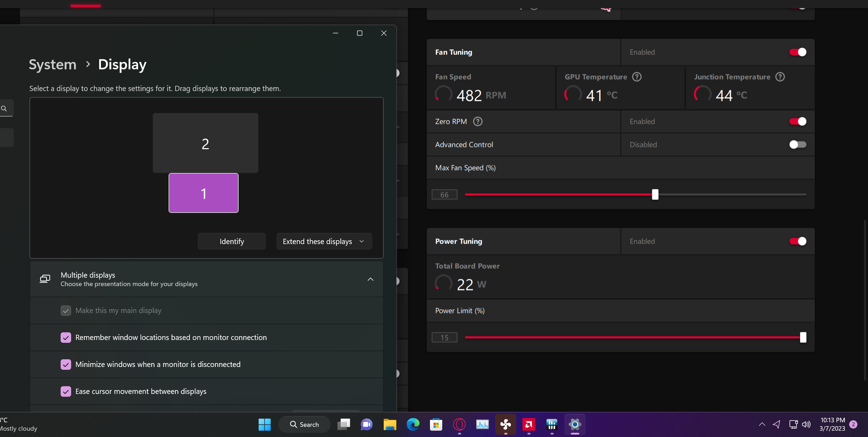
Task: Open the Windows Start menu
Action: 265,424
